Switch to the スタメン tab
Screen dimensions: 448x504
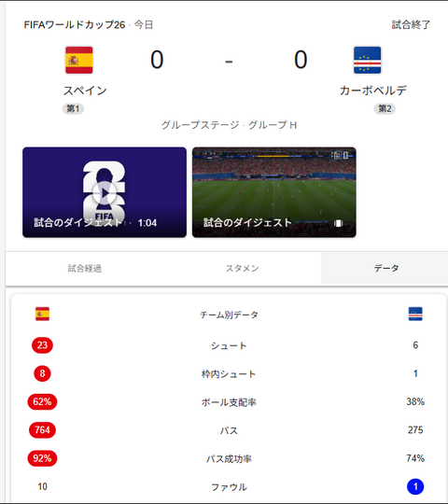242,269
